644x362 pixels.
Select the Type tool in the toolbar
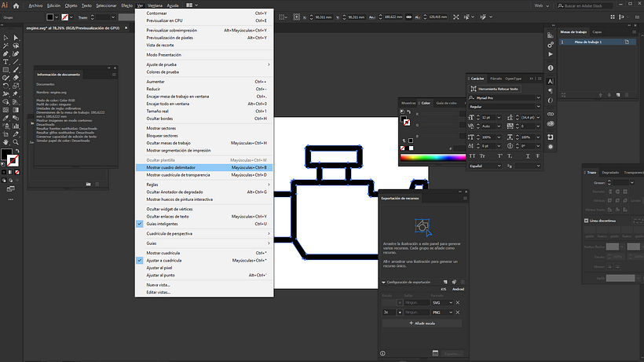(5, 62)
